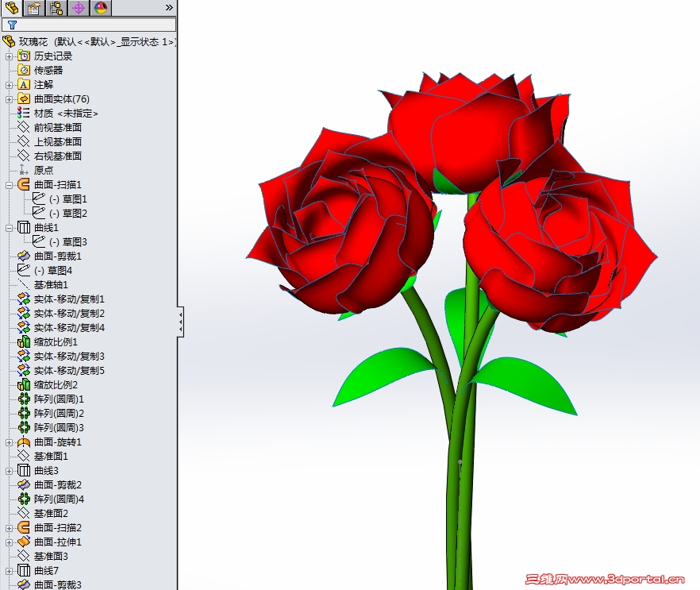This screenshot has height=590, width=700.
Task: Expand the 曲面-拉伸1 feature
Action: [x=9, y=542]
